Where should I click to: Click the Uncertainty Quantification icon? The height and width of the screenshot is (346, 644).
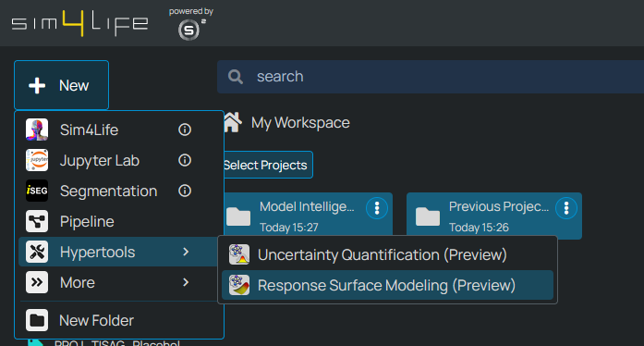(x=239, y=254)
